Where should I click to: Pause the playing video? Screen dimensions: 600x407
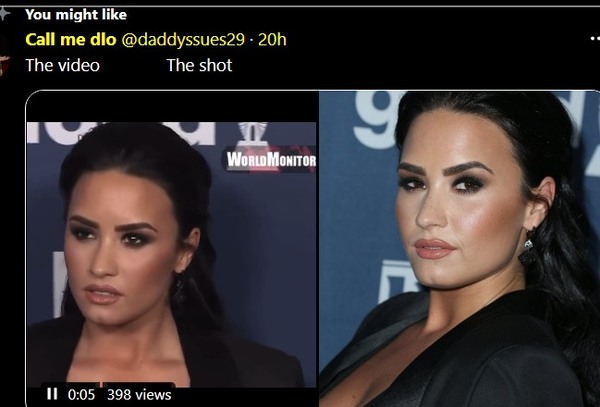point(52,394)
